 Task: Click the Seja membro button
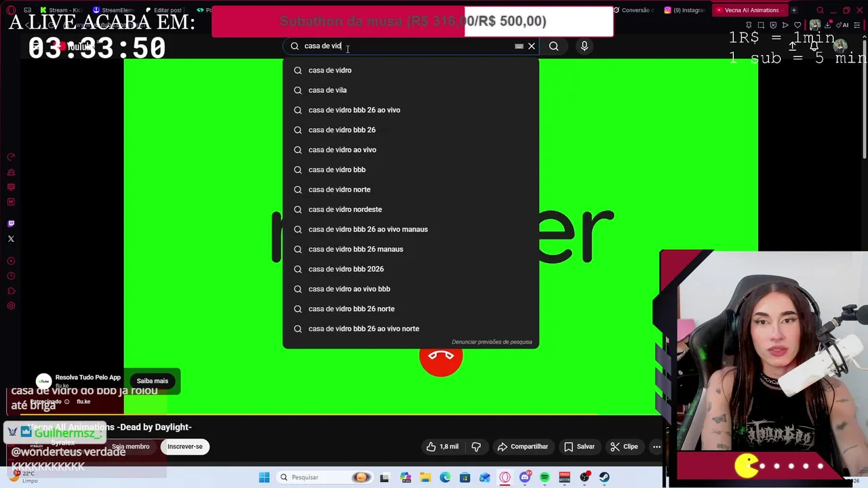[130, 447]
